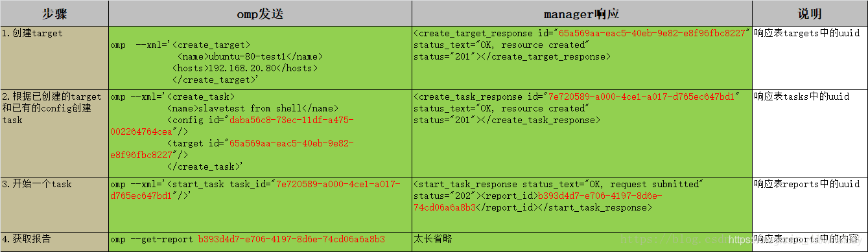Click the '说明' column header
This screenshot has width=868, height=252.
[810, 14]
